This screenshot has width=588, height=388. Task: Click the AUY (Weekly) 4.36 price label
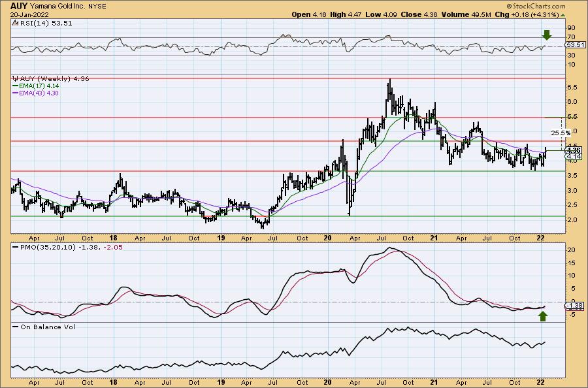coord(54,79)
